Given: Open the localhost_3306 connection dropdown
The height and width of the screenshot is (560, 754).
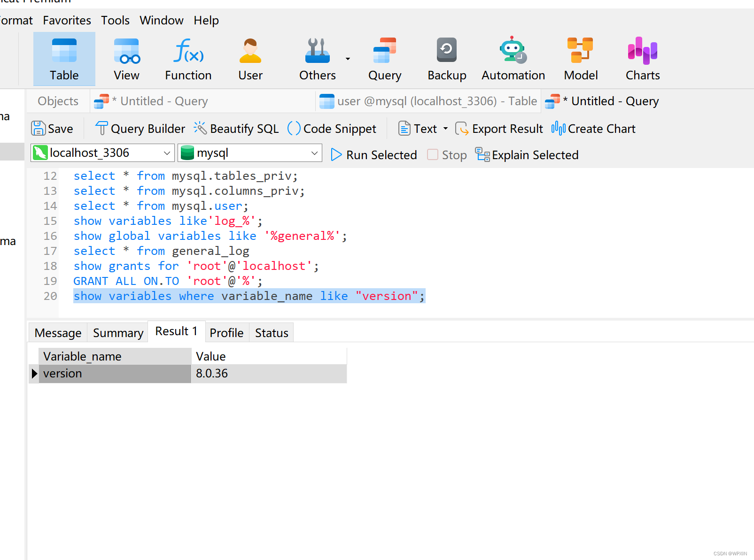Looking at the screenshot, I should pos(167,152).
